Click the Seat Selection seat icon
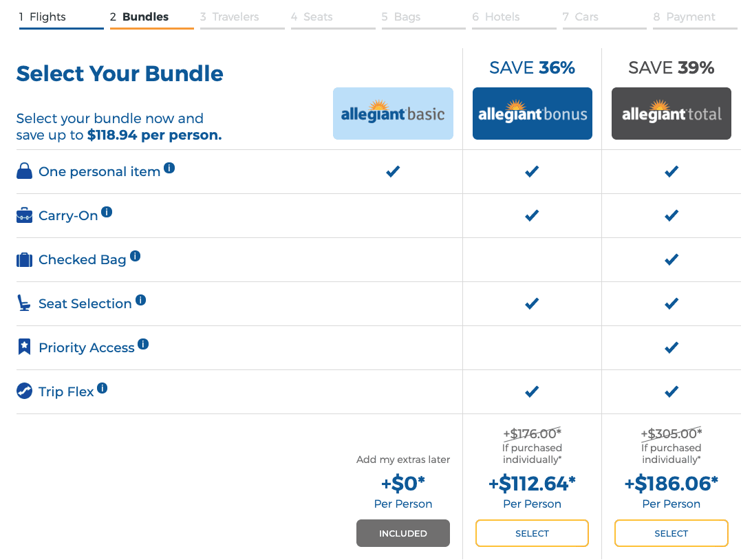752x560 pixels. [24, 303]
